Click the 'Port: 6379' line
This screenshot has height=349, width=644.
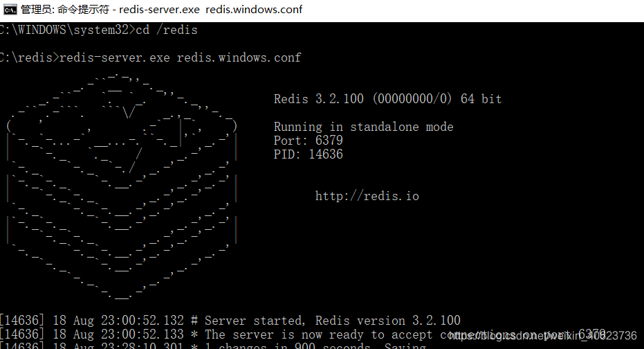[308, 141]
